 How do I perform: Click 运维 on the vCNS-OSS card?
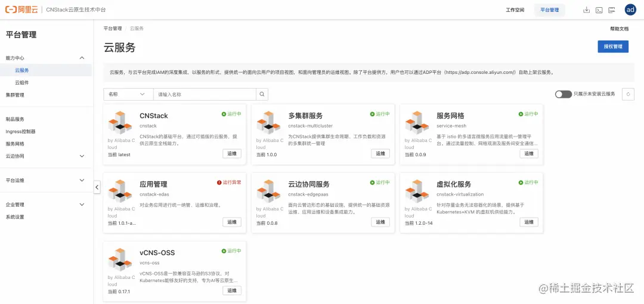[x=232, y=290]
